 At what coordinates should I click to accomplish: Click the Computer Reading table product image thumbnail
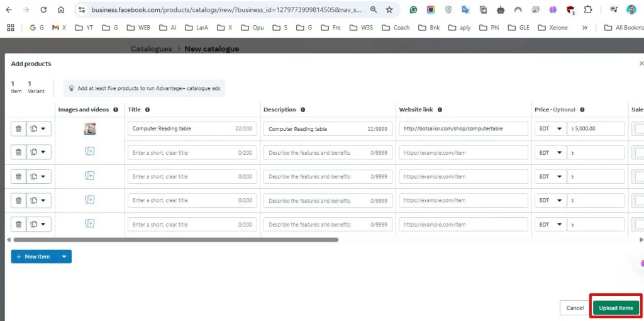pyautogui.click(x=89, y=128)
